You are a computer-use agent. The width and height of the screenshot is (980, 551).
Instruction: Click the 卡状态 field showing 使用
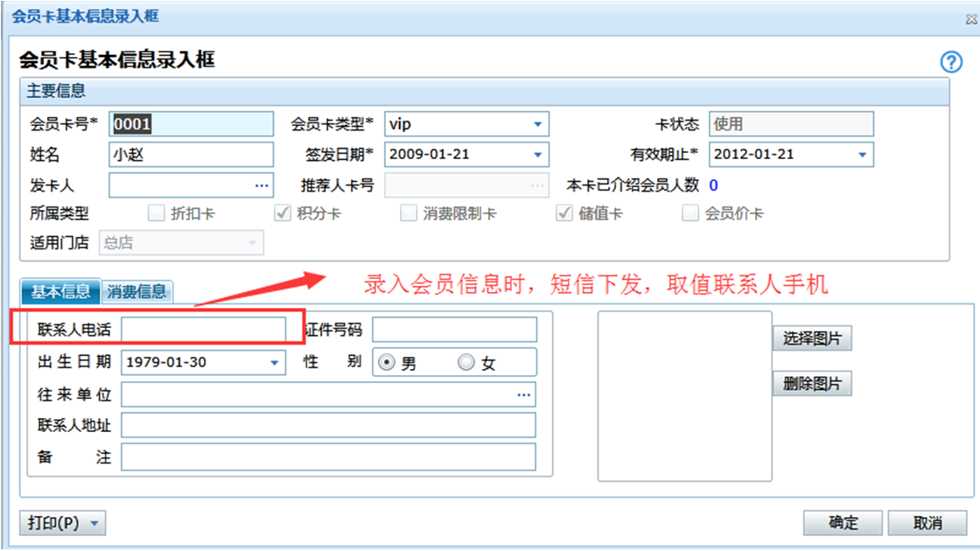791,123
